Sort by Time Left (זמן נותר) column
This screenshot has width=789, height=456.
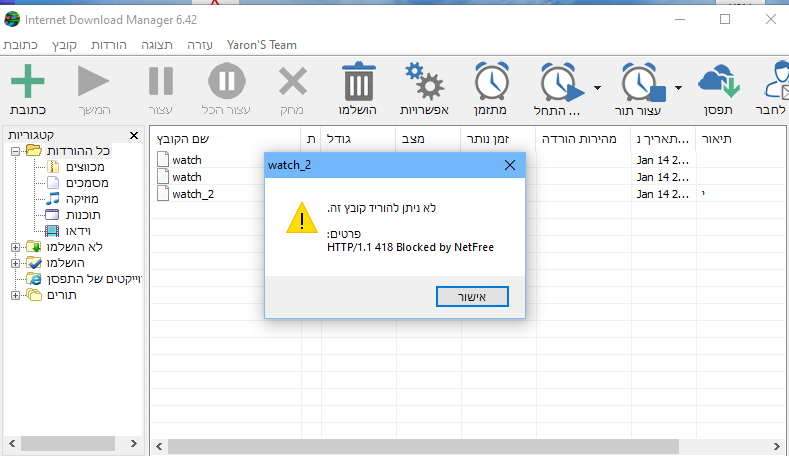click(498, 139)
